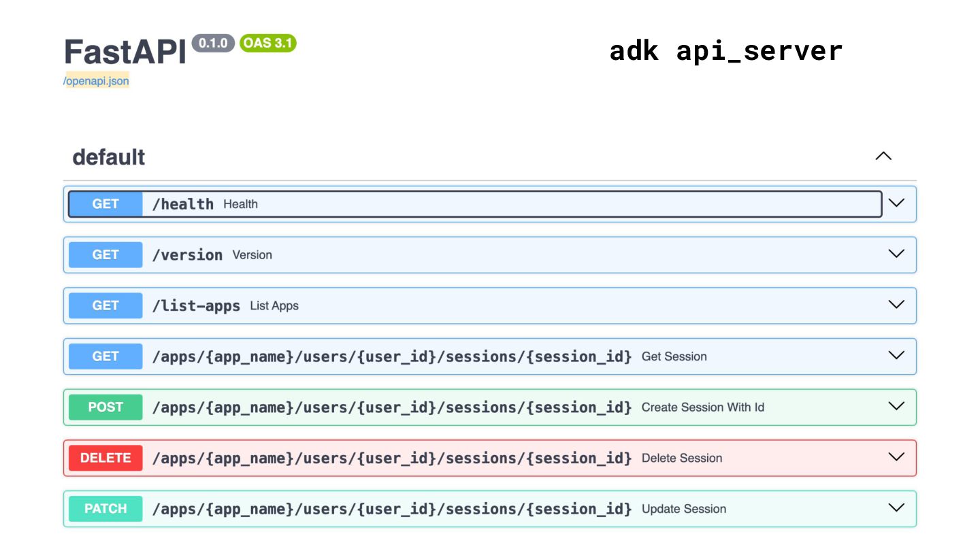The width and height of the screenshot is (980, 551).
Task: Expand the Update Session row arrow
Action: pyautogui.click(x=896, y=507)
